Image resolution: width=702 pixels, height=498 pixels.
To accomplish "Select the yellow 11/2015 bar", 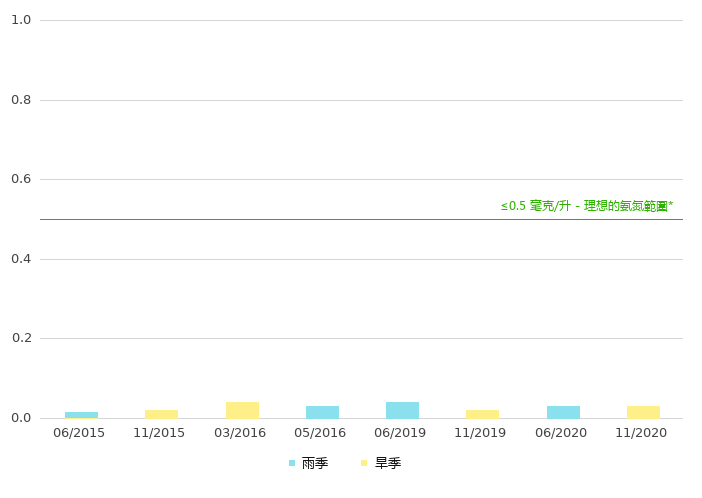I will [161, 414].
